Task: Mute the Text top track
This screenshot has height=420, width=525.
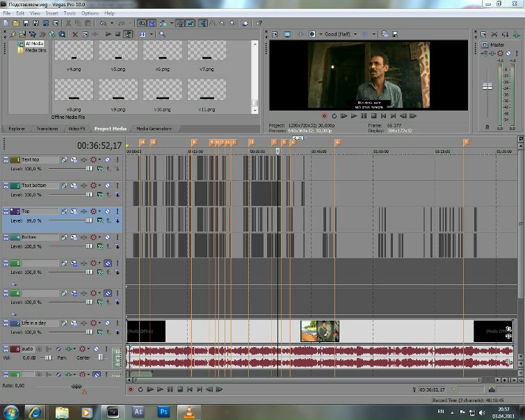Action: [108, 160]
